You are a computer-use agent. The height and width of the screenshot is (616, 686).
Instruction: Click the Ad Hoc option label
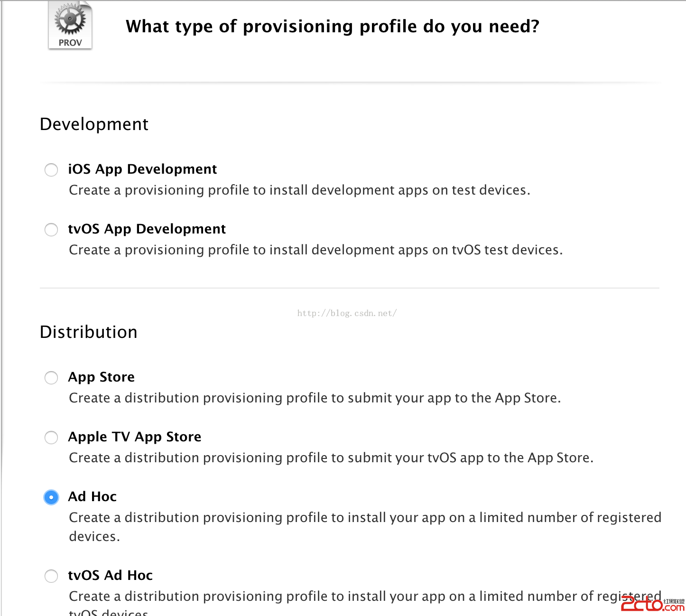[x=92, y=496]
